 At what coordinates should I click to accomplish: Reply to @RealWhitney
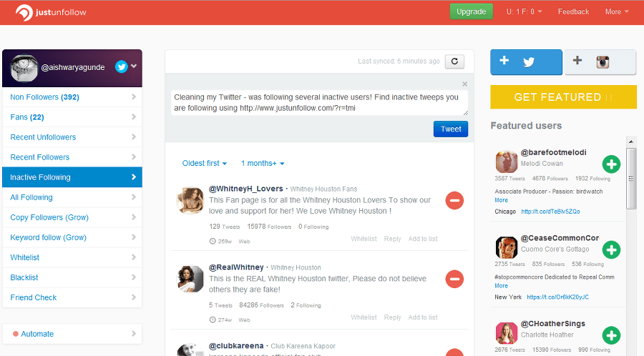[392, 317]
